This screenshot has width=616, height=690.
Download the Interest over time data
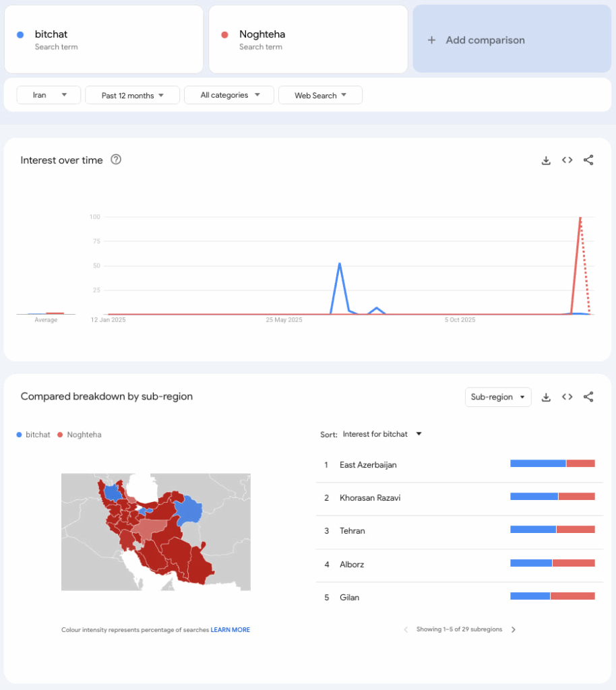(546, 160)
